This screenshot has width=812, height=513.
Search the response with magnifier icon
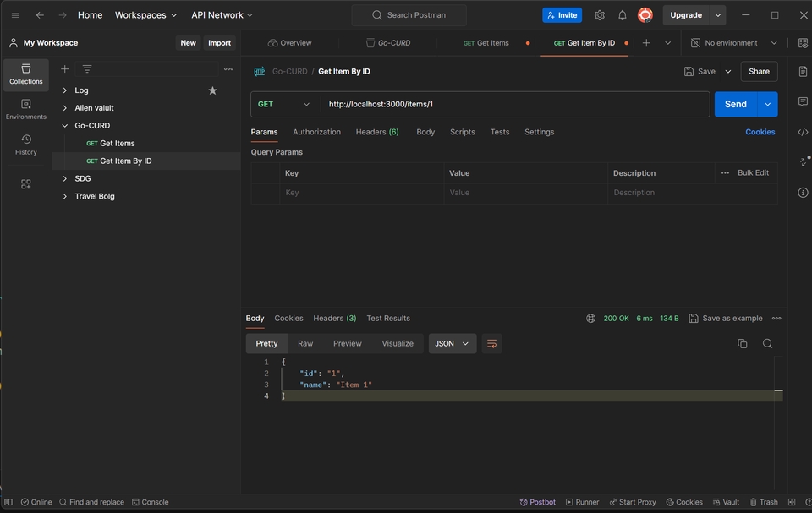click(x=767, y=343)
